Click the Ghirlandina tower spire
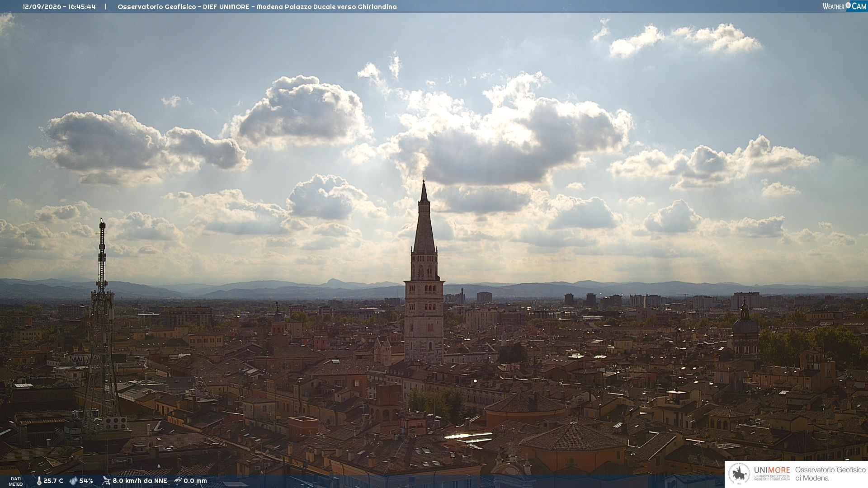The image size is (868, 488). coord(424,217)
